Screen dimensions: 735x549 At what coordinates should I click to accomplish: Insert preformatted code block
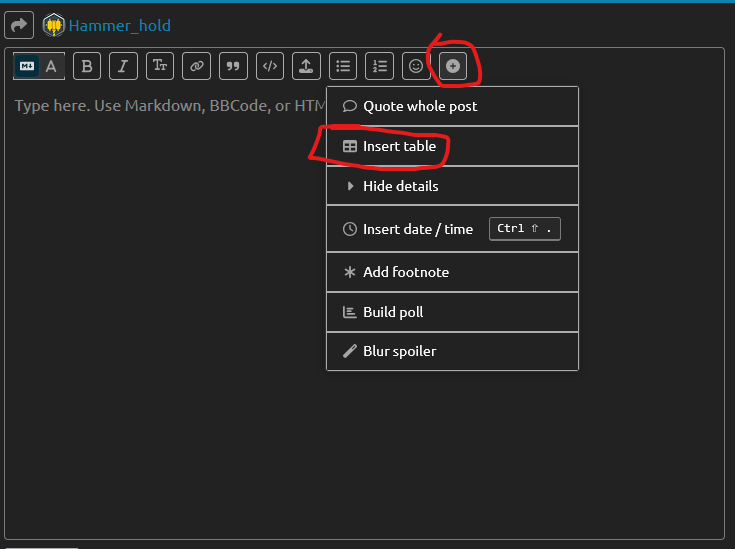270,66
